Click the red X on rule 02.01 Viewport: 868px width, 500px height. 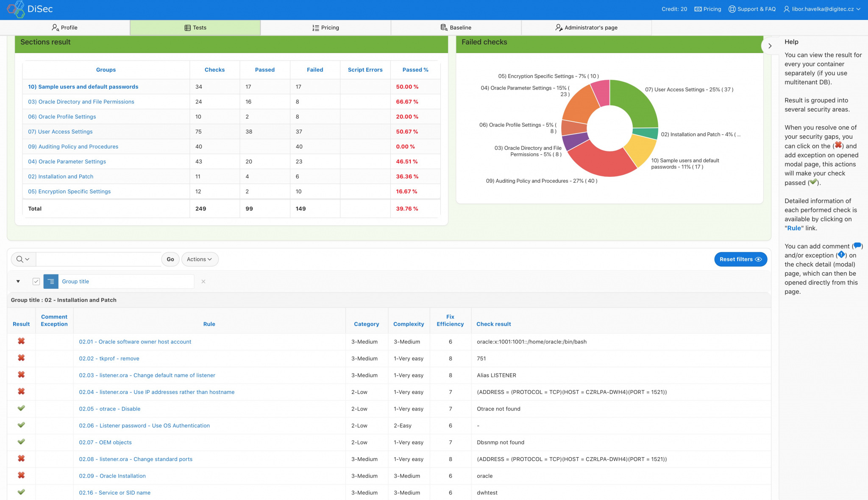pyautogui.click(x=21, y=341)
